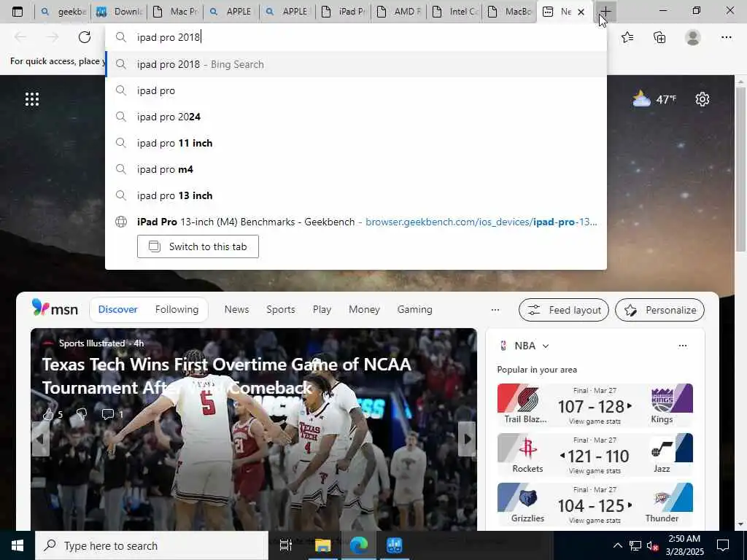The height and width of the screenshot is (560, 747).
Task: Click the Personalize button
Action: 659,310
